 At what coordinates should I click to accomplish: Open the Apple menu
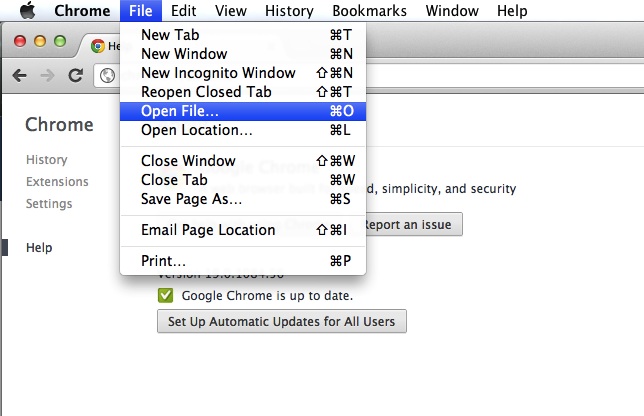pos(28,10)
